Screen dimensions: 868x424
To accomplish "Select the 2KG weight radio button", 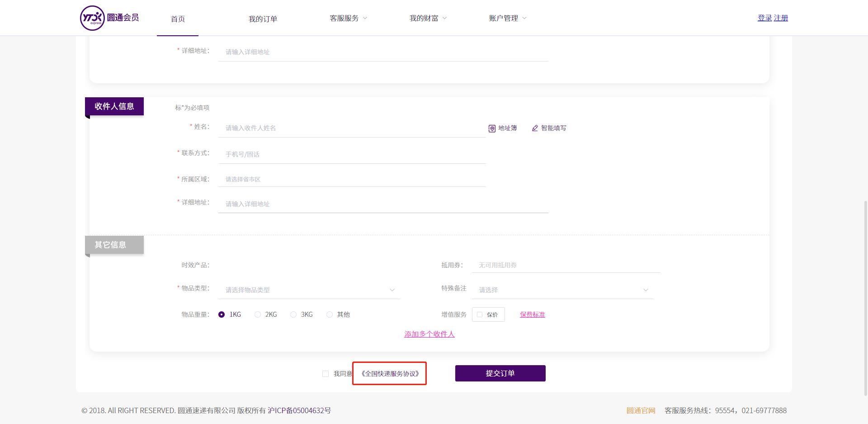I will (x=258, y=314).
